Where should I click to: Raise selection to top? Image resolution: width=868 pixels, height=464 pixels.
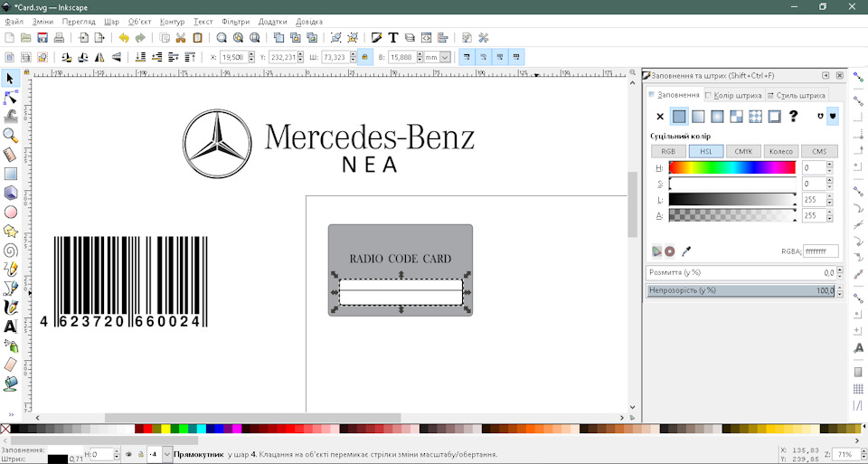click(190, 57)
